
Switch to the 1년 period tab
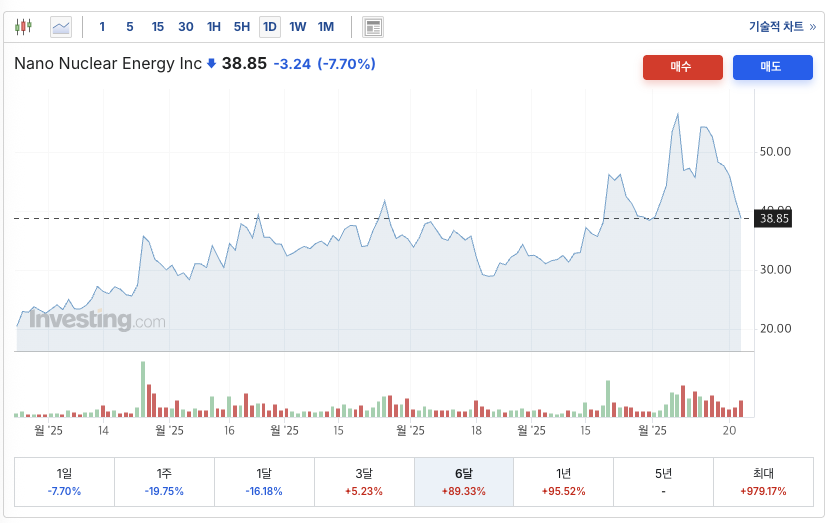pyautogui.click(x=563, y=482)
